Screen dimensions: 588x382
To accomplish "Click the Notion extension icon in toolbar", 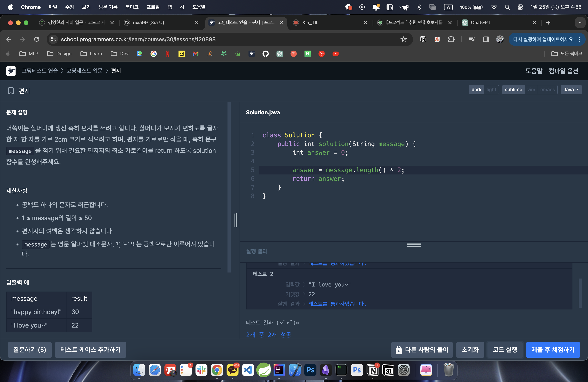I will [423, 39].
